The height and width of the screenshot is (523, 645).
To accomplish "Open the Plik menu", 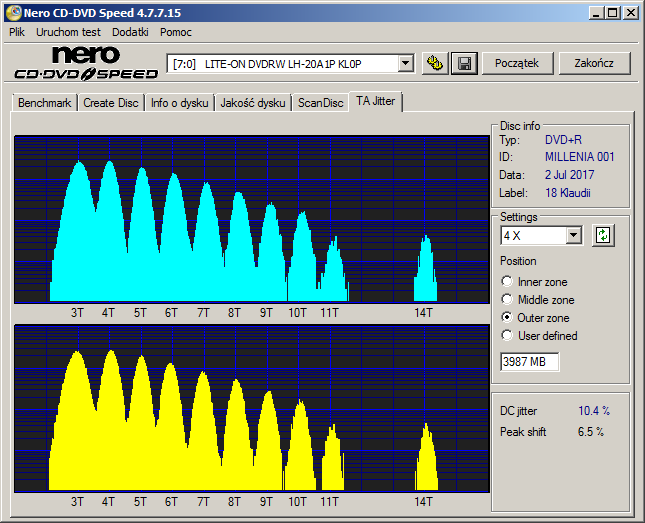I will click(x=17, y=32).
